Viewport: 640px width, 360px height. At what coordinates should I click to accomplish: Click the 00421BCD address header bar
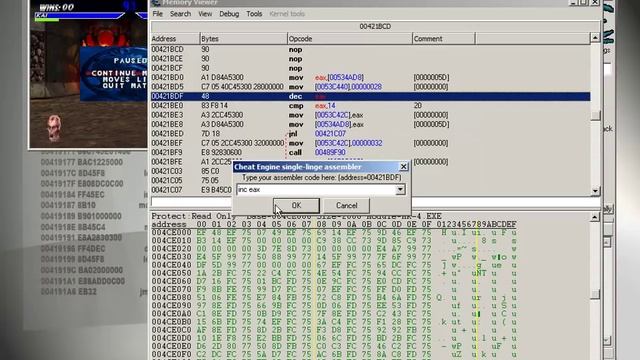point(375,26)
